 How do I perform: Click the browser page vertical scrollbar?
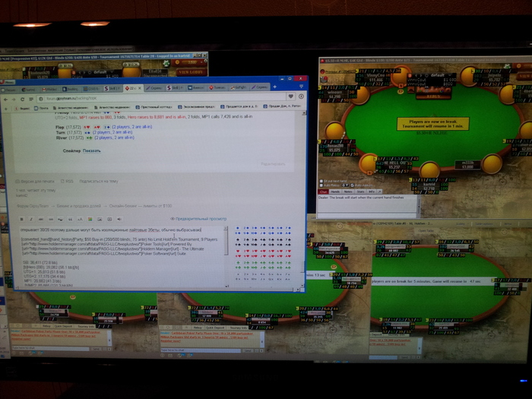pyautogui.click(x=304, y=198)
